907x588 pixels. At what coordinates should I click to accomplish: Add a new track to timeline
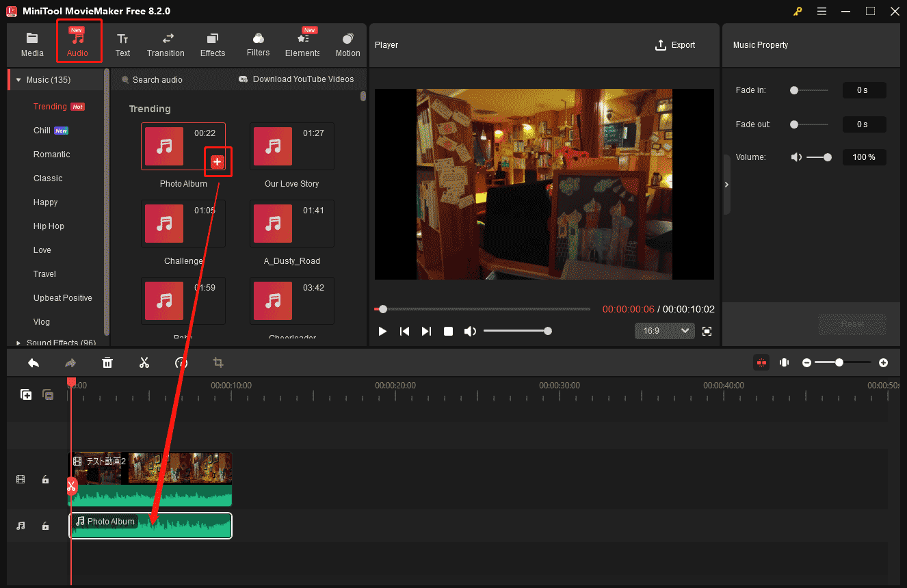(26, 395)
